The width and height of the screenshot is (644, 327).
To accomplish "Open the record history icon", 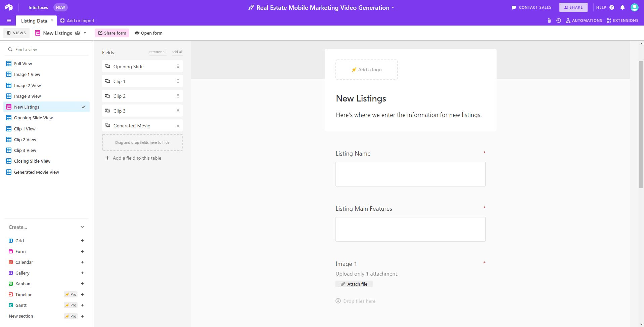I will point(558,21).
